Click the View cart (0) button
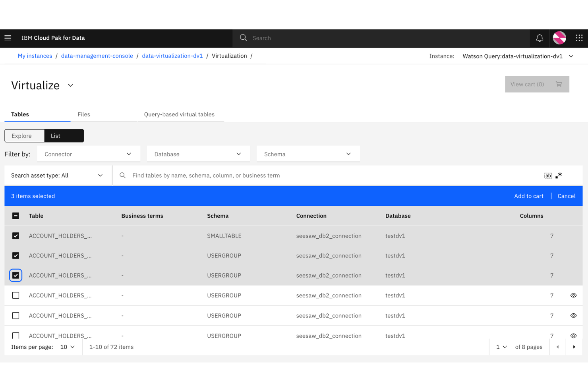 click(x=537, y=84)
